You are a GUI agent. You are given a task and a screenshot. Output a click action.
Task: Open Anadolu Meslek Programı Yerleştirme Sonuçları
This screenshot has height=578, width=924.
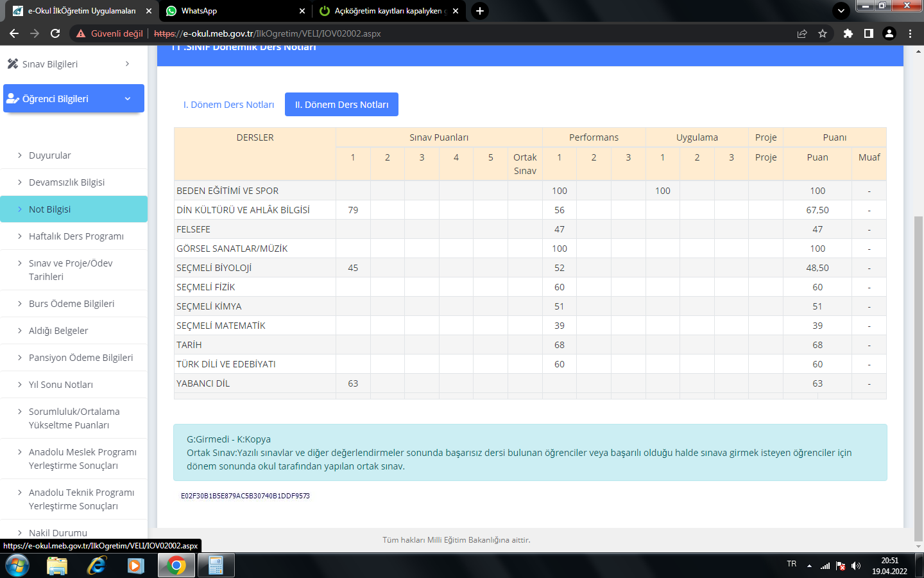tap(74, 459)
